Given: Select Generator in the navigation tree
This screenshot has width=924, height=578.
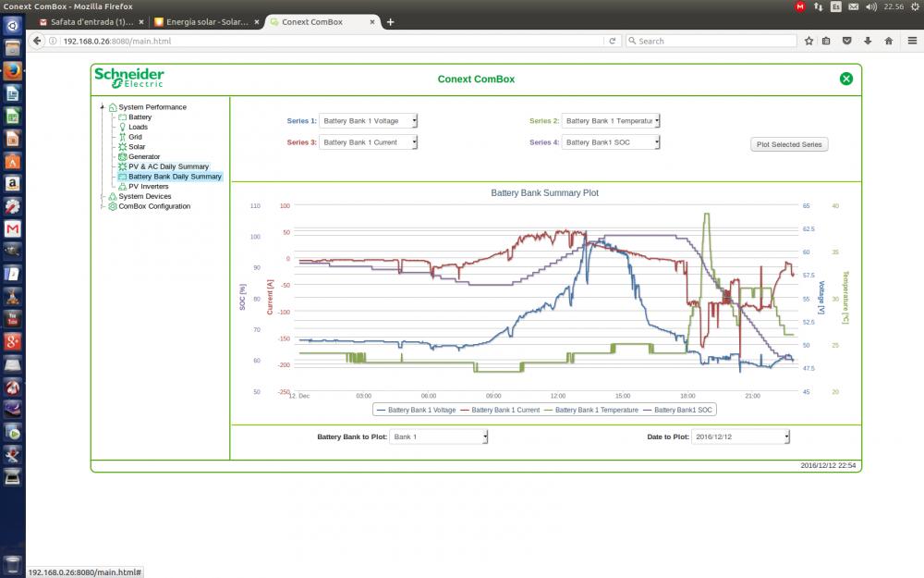Looking at the screenshot, I should pos(144,157).
